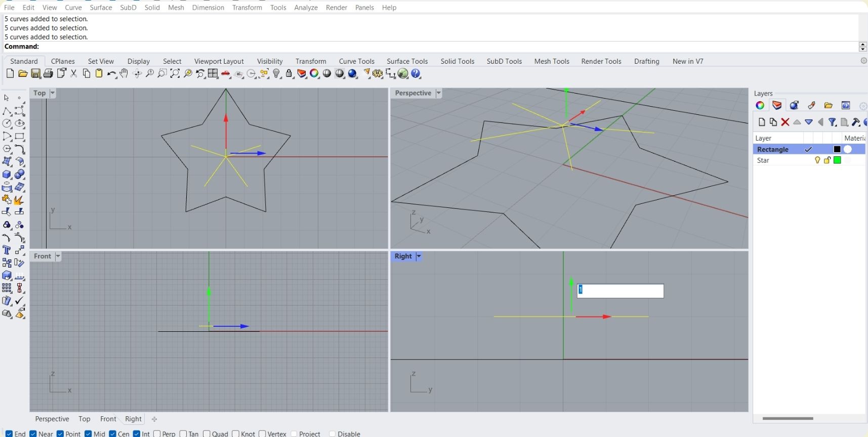Click the four-viewport layout icon
Viewport: 868px width, 437px height.
pyautogui.click(x=213, y=74)
